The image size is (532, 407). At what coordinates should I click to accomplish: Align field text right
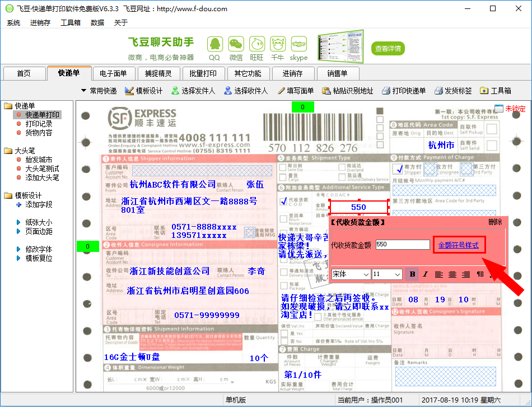(466, 274)
